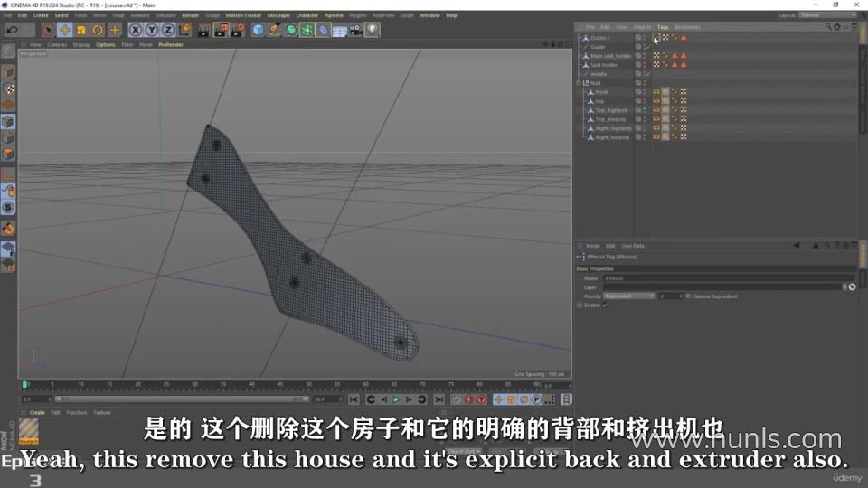Select the Right_lowpoly object
Viewport: 868px width, 488px height.
pos(612,137)
